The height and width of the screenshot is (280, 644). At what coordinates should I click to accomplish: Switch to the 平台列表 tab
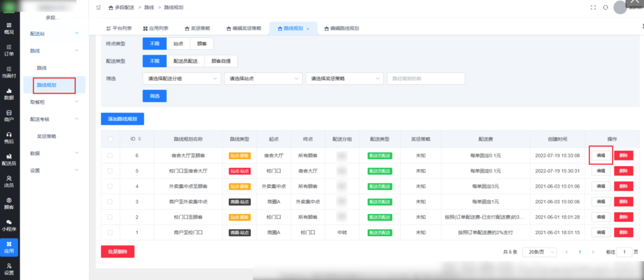tap(119, 28)
